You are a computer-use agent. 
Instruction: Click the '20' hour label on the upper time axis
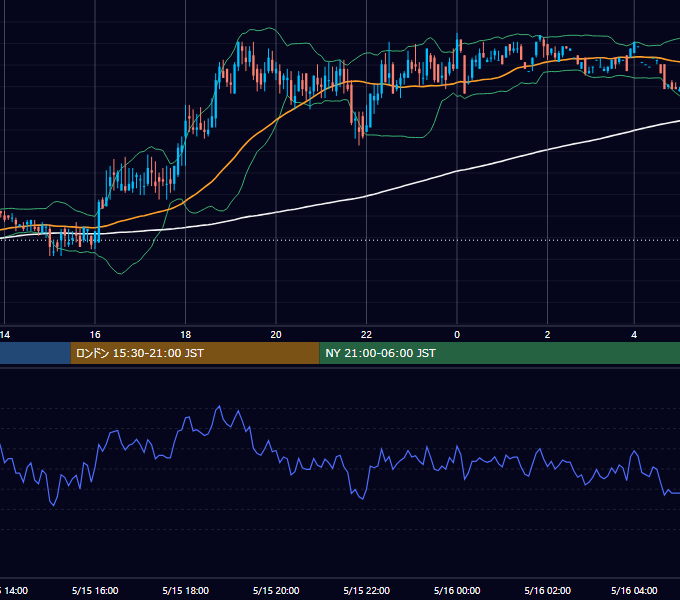pos(276,335)
